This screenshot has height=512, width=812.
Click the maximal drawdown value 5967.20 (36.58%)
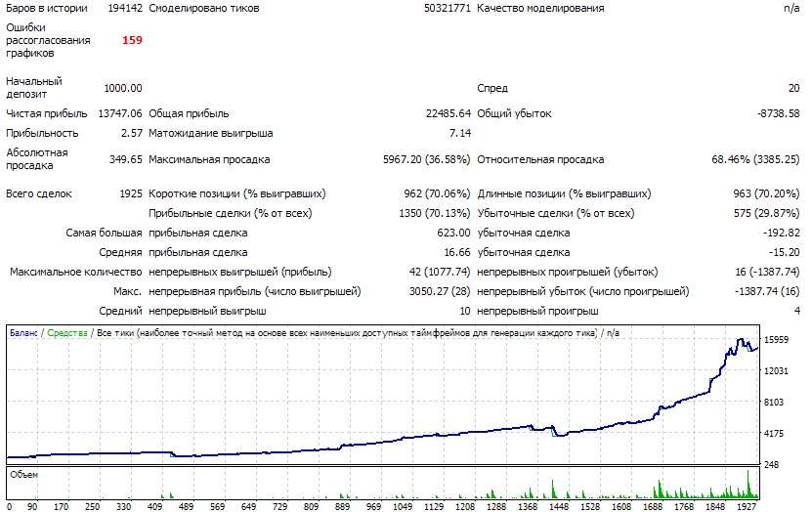427,160
